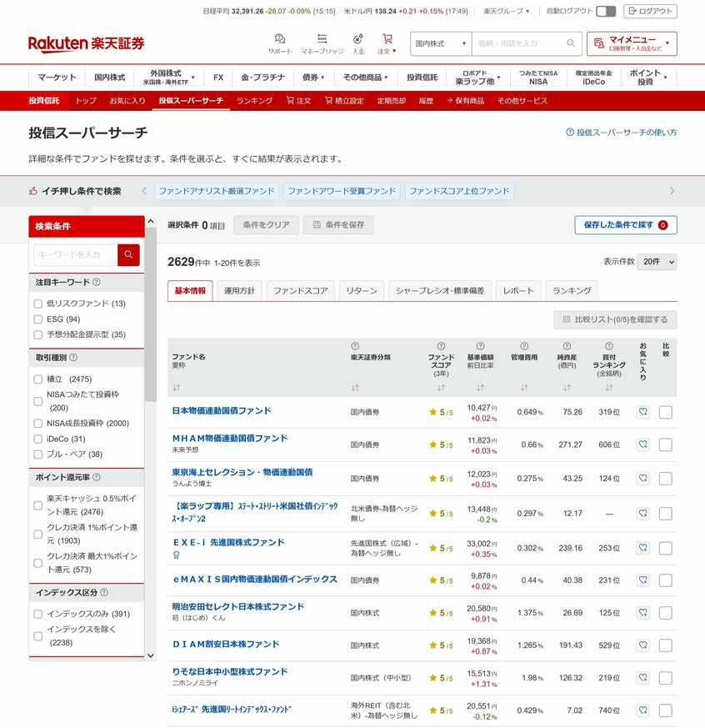Click help icon above 管理費用 column
The width and height of the screenshot is (705, 728).
[524, 346]
